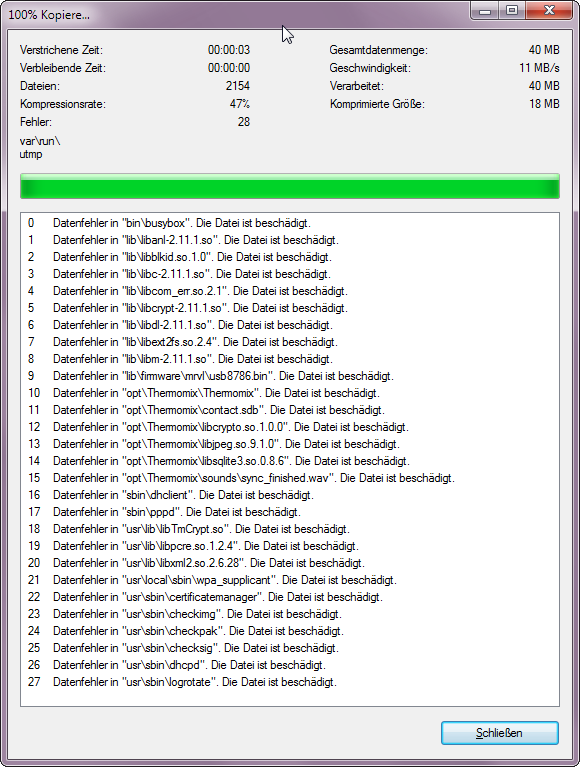Click the file count 2154
Screen dimensions: 580x767
click(238, 86)
